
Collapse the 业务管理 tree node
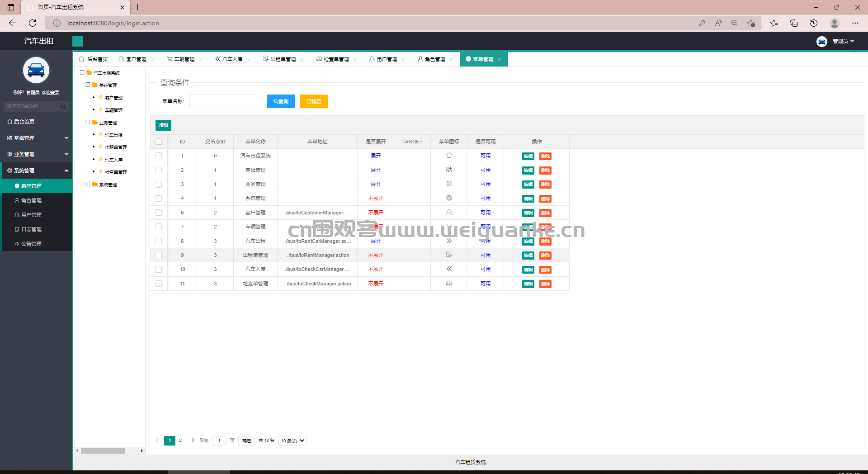tap(88, 122)
